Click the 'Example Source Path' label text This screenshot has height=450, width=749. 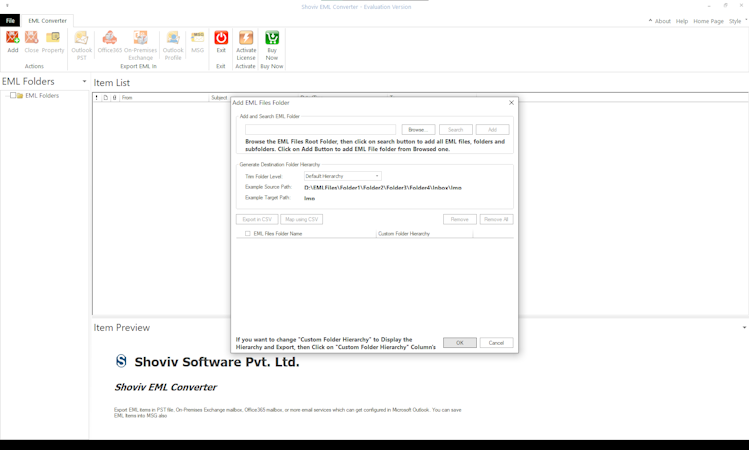tap(268, 187)
